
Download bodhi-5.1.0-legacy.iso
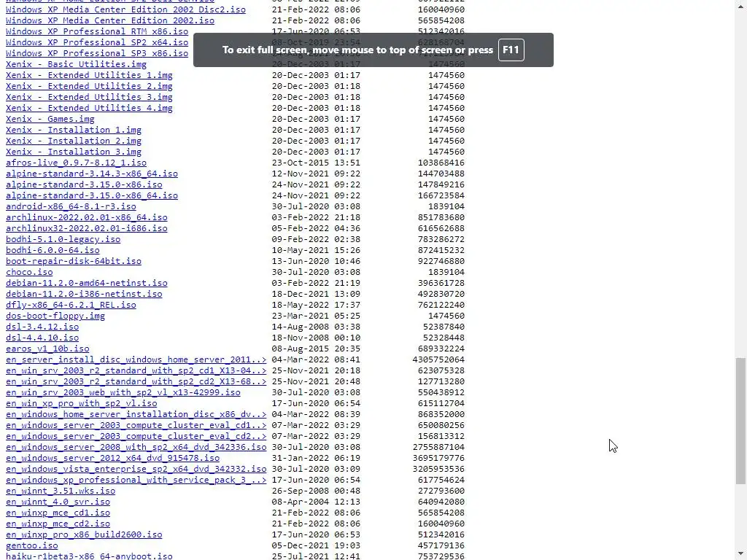point(63,239)
